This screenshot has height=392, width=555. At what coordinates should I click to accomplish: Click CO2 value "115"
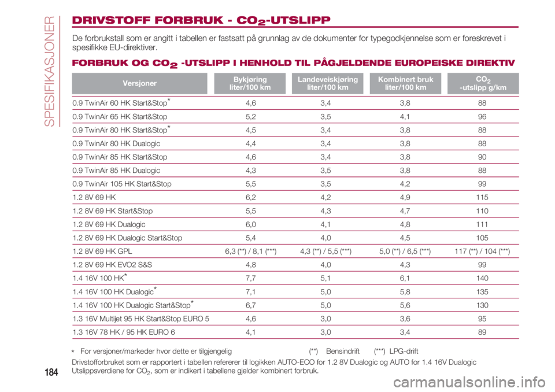click(x=482, y=197)
